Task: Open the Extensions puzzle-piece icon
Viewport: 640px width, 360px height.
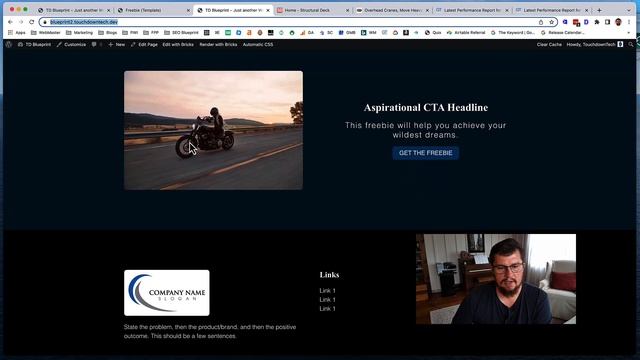Action: pyautogui.click(x=597, y=22)
